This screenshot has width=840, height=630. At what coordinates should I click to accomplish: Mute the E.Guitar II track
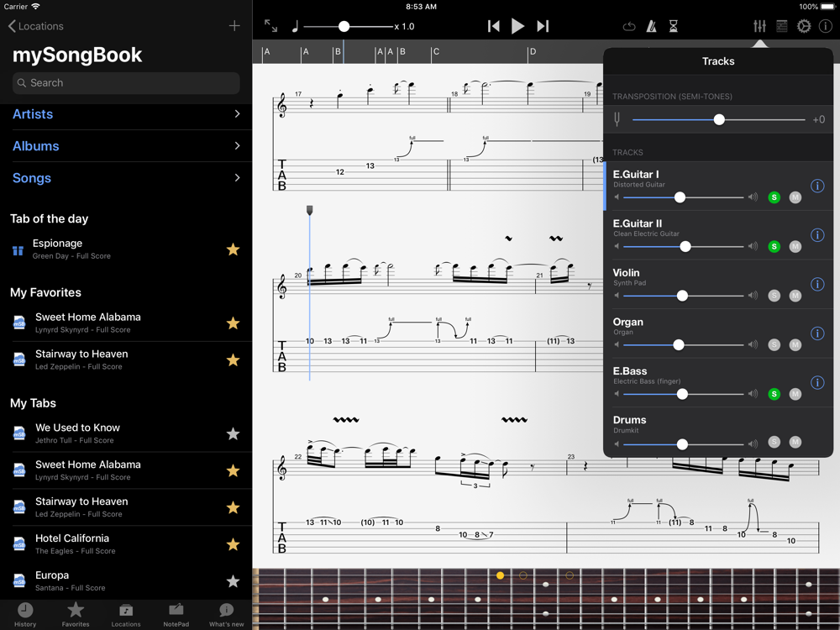pyautogui.click(x=795, y=246)
